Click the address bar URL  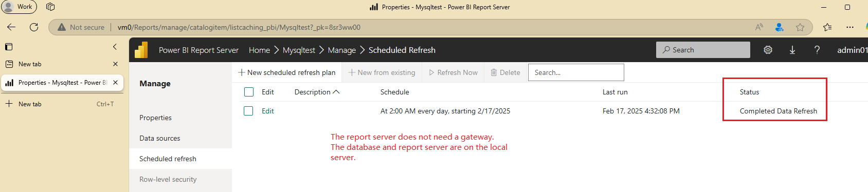click(x=239, y=27)
